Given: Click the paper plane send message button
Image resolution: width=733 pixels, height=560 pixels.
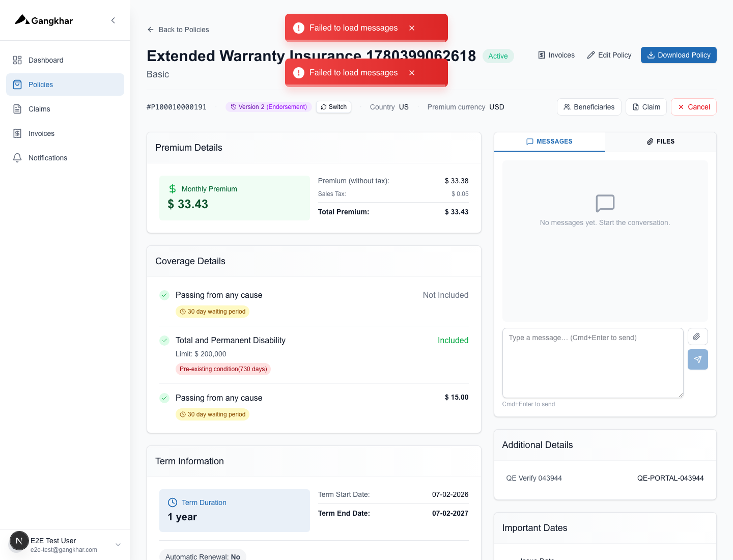Looking at the screenshot, I should [697, 359].
